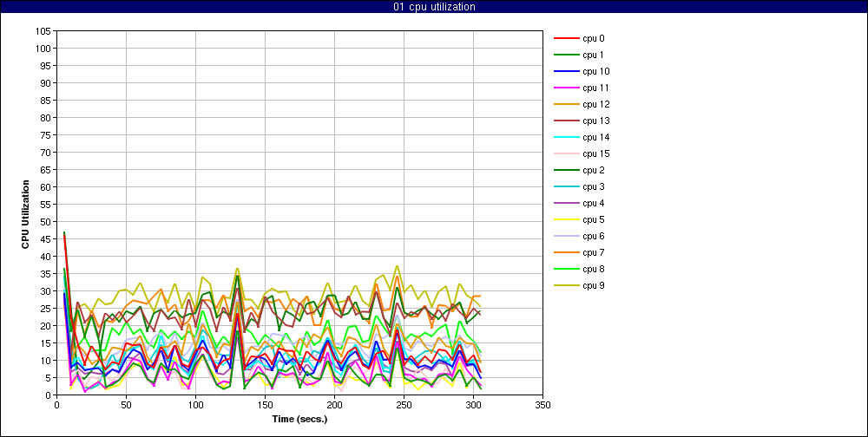Image resolution: width=868 pixels, height=437 pixels.
Task: Select the cpu 0 legend label
Action: [x=594, y=39]
